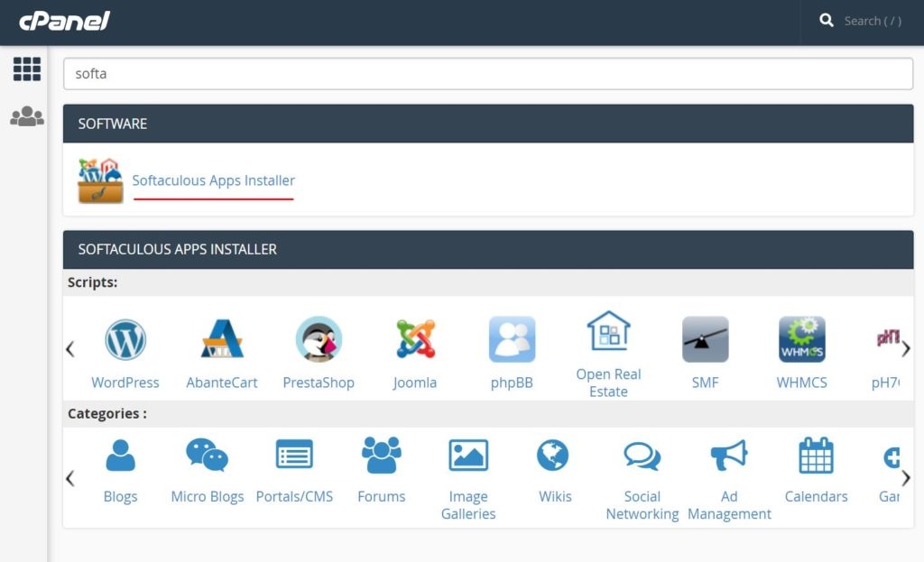This screenshot has width=924, height=562.
Task: Click the WordPress text link
Action: coord(125,382)
